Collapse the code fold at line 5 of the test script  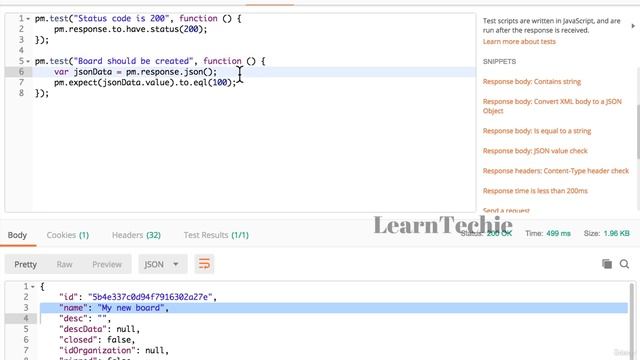click(x=28, y=61)
